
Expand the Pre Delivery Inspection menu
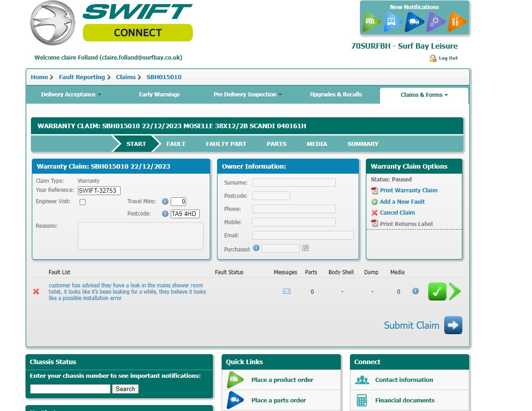click(248, 95)
